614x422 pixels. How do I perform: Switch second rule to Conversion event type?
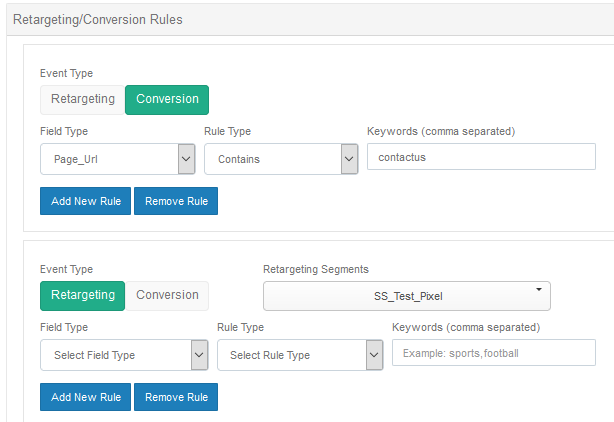[x=167, y=295]
